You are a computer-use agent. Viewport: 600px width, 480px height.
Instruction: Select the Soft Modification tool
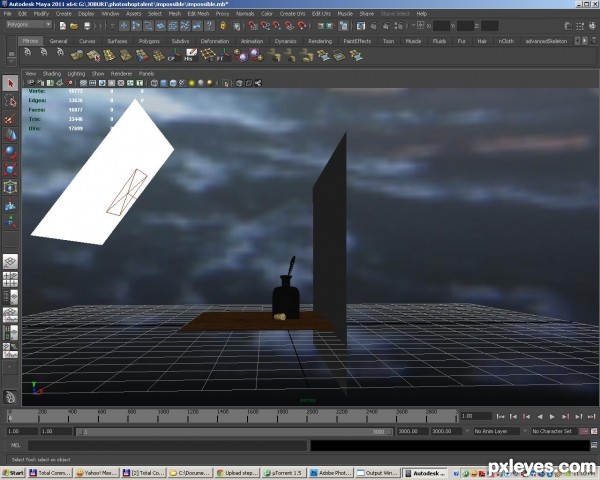point(10,205)
